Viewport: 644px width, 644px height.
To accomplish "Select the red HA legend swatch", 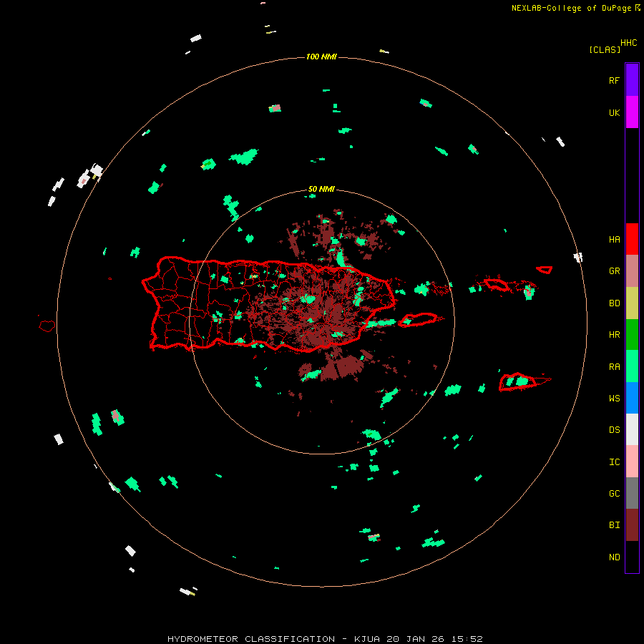I will point(632,239).
